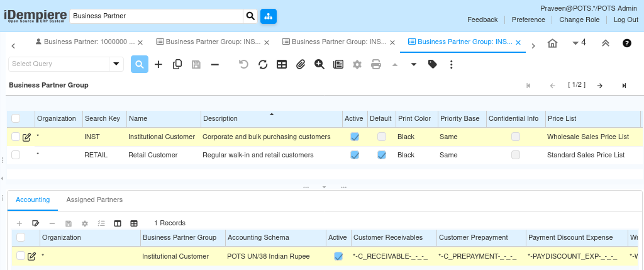Image resolution: width=644 pixels, height=270 pixels.
Task: Close the Business Partner: 1000000 tab
Action: pos(140,42)
